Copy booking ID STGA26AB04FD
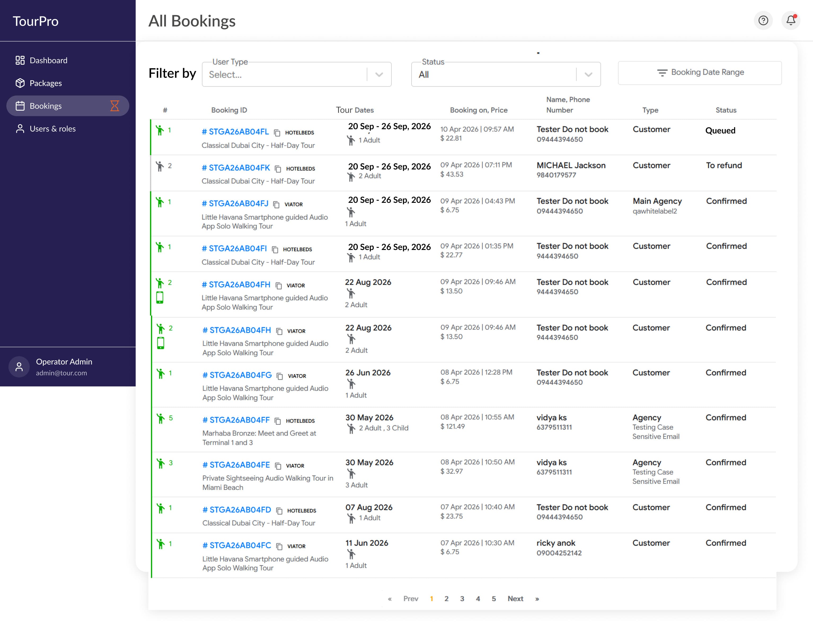Screen dimensions: 813x644 (x=279, y=511)
